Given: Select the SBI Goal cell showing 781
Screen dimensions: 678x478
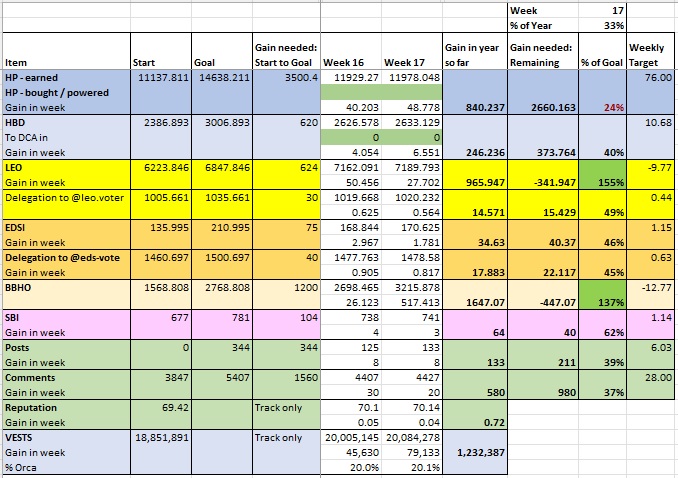Looking at the screenshot, I should 222,318.
